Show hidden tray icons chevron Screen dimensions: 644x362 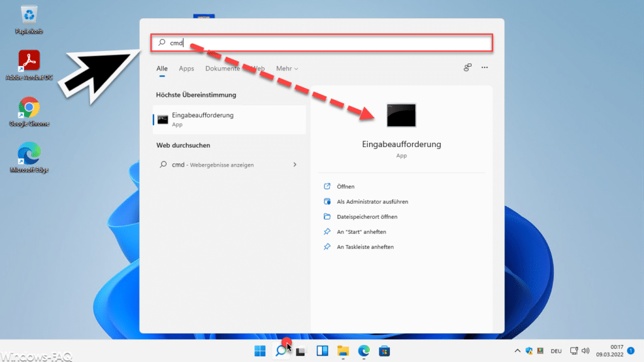point(518,351)
